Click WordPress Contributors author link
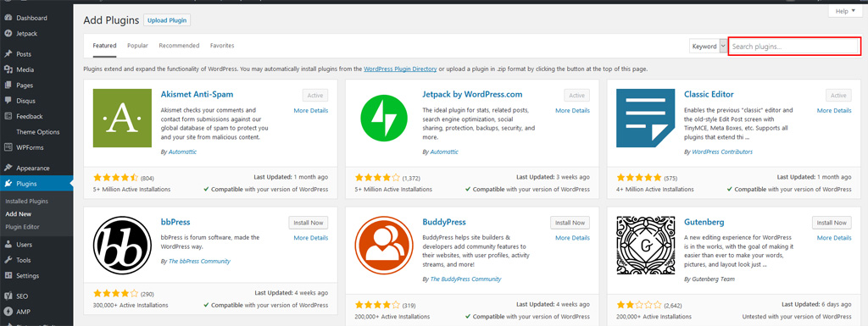The height and width of the screenshot is (326, 868). click(x=722, y=152)
